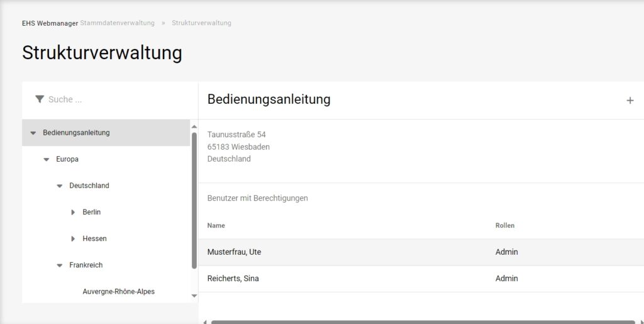
Task: Click the filter funnel icon
Action: (40, 99)
